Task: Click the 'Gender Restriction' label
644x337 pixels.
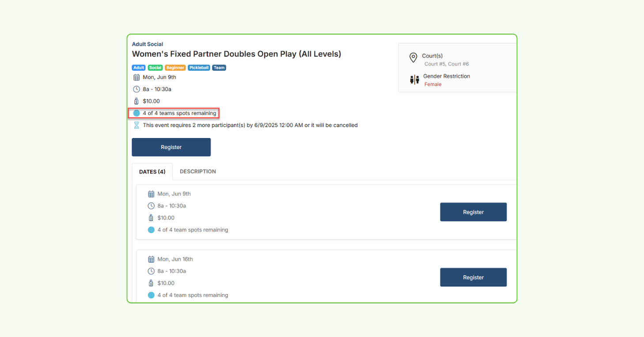Action: 447,76
